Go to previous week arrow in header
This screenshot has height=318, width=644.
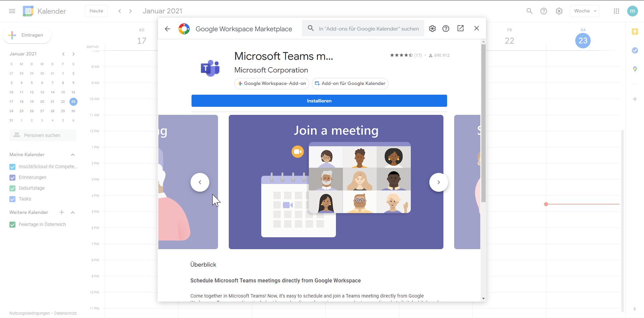pyautogui.click(x=120, y=11)
